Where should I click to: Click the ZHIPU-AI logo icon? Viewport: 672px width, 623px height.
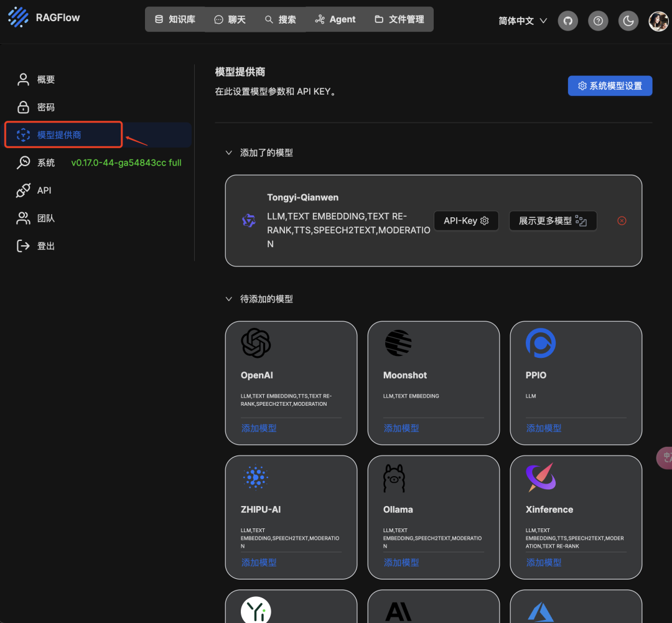coord(256,477)
